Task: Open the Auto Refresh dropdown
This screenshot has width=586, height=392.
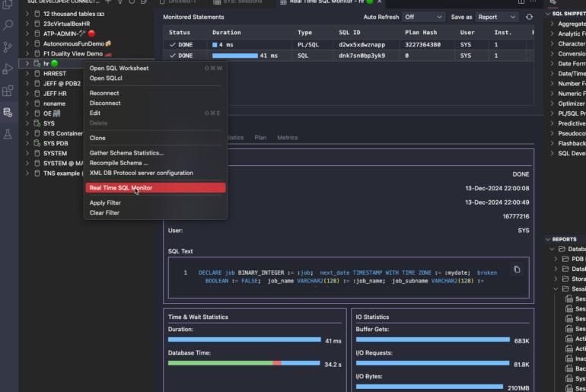Action: pyautogui.click(x=423, y=17)
